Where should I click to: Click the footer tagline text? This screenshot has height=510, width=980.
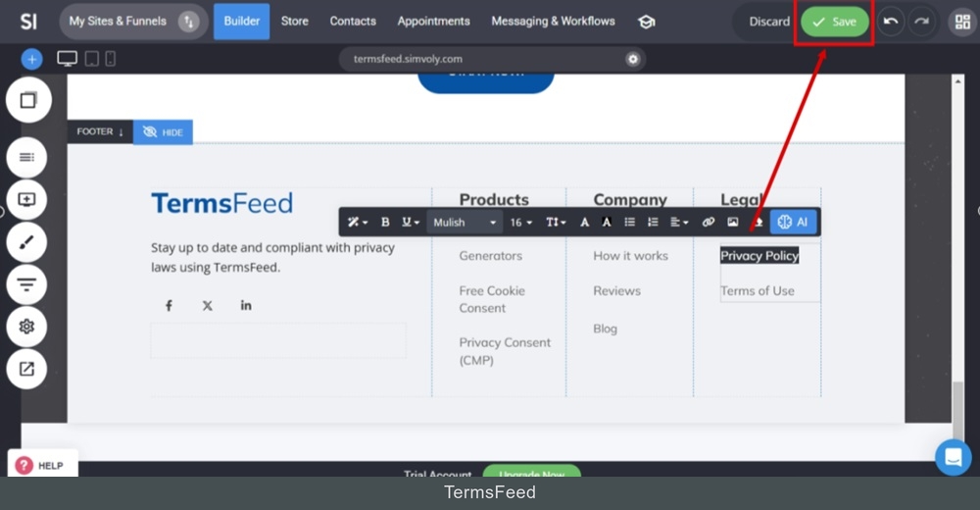point(272,257)
